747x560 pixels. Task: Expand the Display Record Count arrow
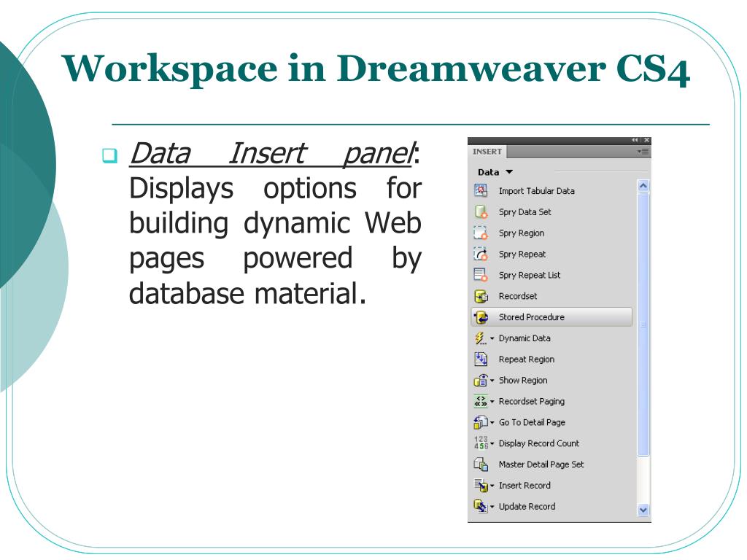[x=492, y=443]
